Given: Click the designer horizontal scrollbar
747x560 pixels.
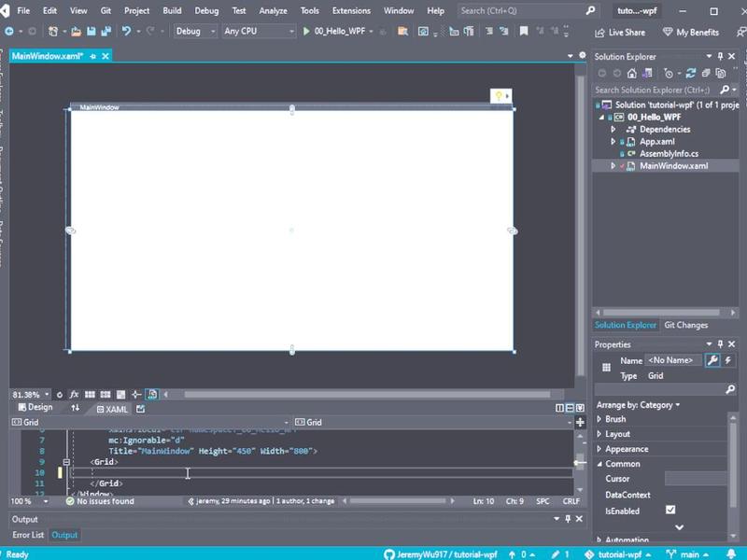Looking at the screenshot, I should click(366, 394).
